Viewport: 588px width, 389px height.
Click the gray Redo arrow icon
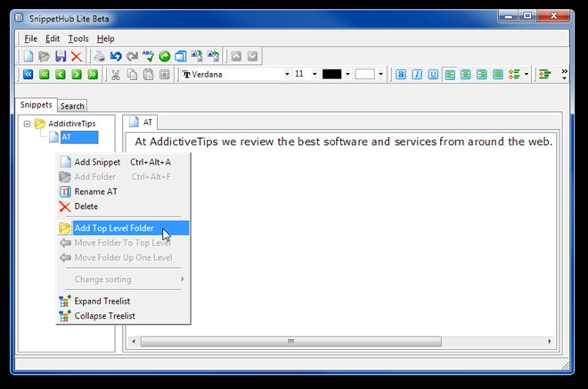[132, 56]
